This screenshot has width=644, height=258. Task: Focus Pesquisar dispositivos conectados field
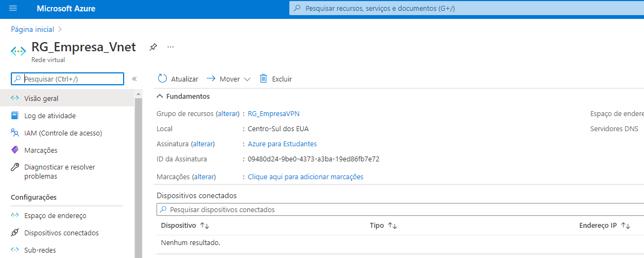pos(401,209)
